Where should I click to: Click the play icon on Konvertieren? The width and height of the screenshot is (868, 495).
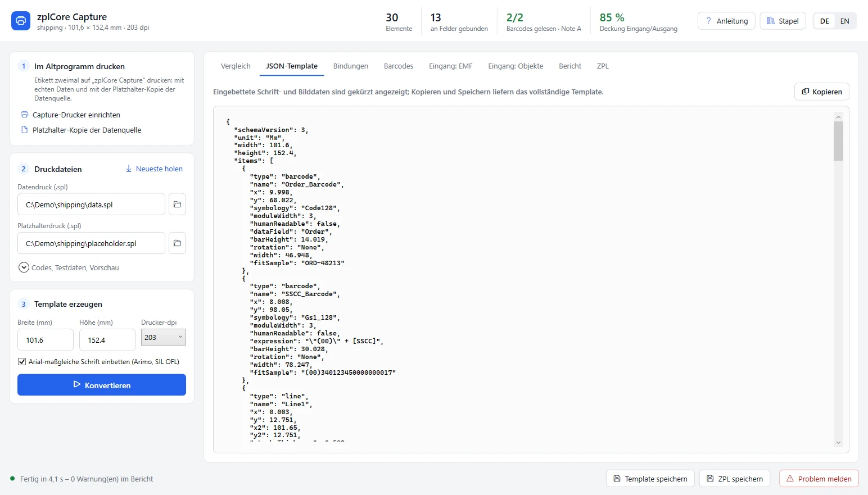point(77,385)
